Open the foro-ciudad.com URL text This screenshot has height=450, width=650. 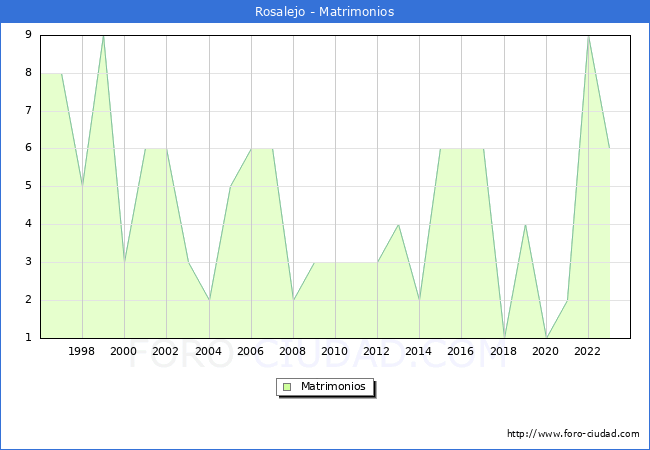pos(573,434)
